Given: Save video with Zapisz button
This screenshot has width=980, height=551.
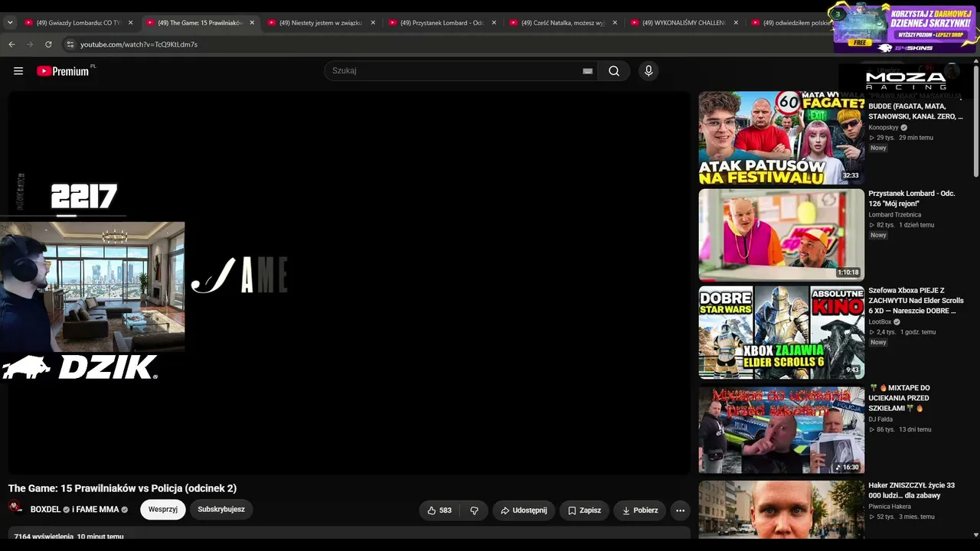Looking at the screenshot, I should click(584, 510).
